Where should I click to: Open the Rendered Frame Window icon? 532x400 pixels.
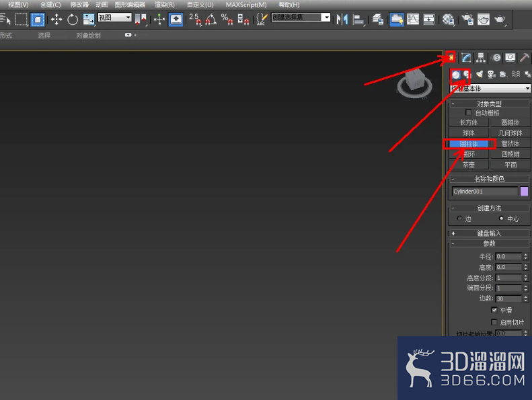484,19
